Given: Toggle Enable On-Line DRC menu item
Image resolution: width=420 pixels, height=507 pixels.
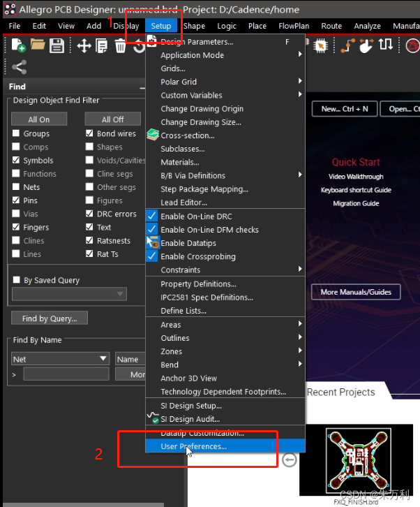Looking at the screenshot, I should 225,216.
